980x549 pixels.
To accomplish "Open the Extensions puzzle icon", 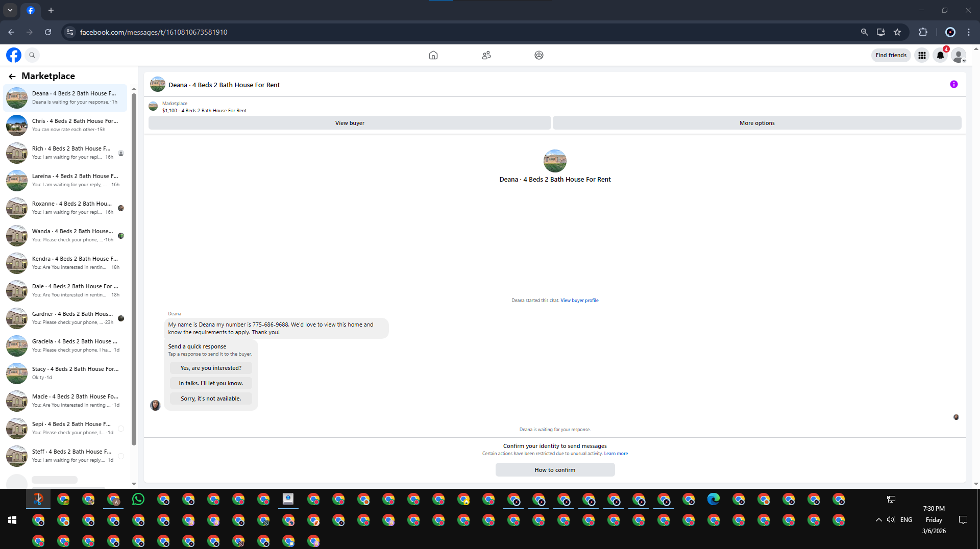I will 923,32.
